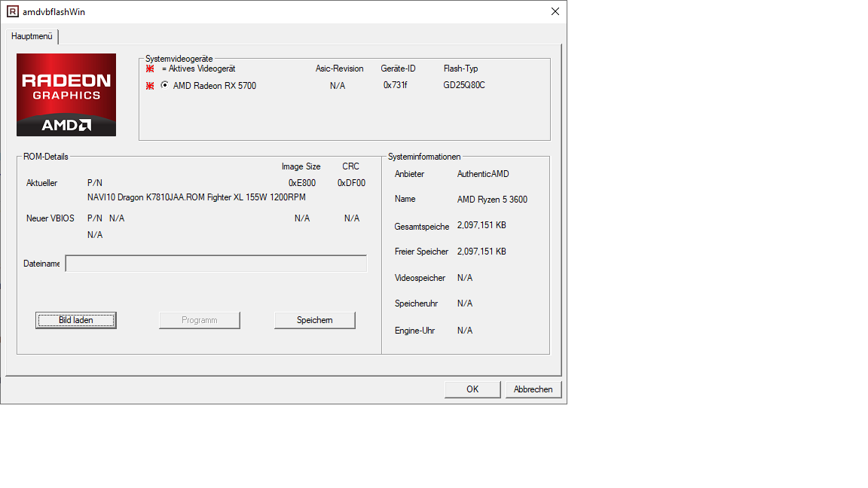Click the Bild laden button
This screenshot has height=488, width=868.
[x=75, y=319]
